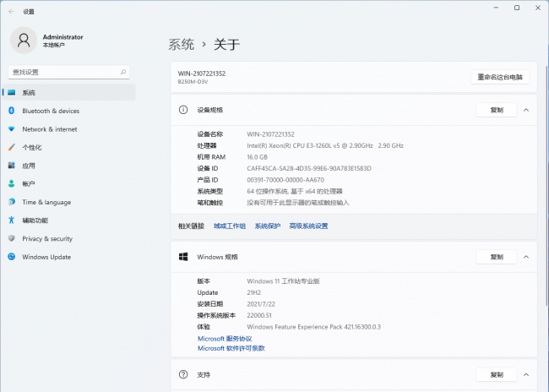Click the 帐户 person icon
Image resolution: width=549 pixels, height=392 pixels.
[12, 183]
